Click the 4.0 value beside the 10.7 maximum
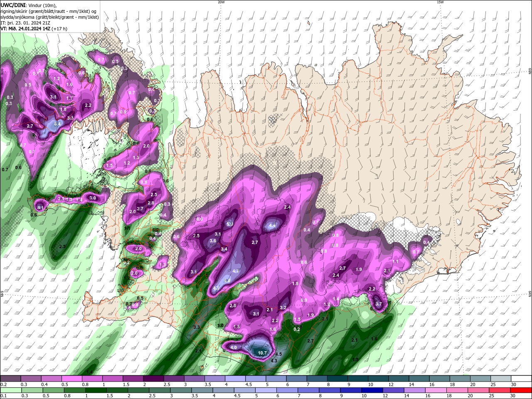 234,347
